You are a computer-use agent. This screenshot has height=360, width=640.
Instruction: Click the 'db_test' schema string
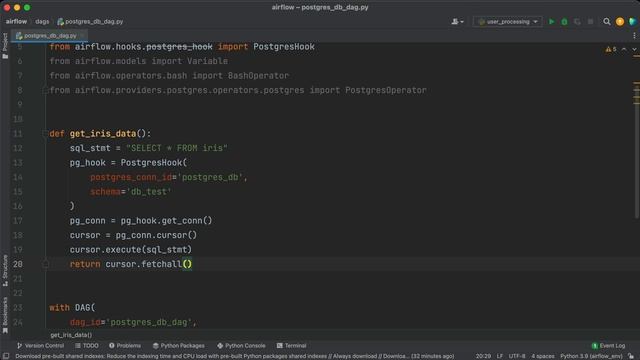[149, 192]
